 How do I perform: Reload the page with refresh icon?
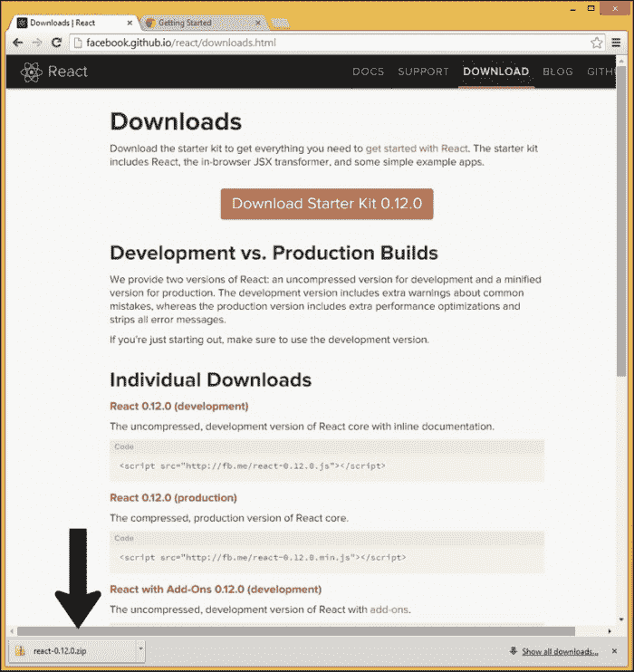[x=56, y=43]
